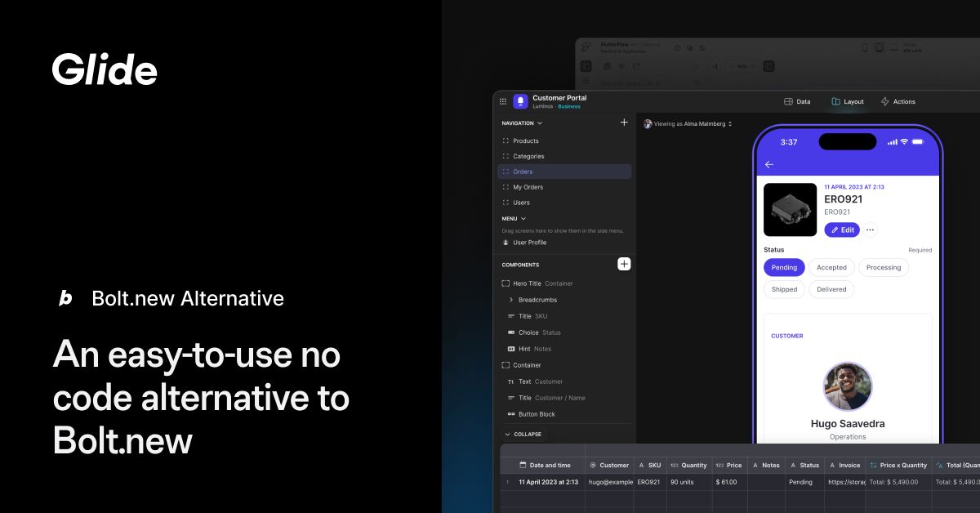Click the purple Customer Portal app icon
This screenshot has height=513, width=980.
[520, 101]
